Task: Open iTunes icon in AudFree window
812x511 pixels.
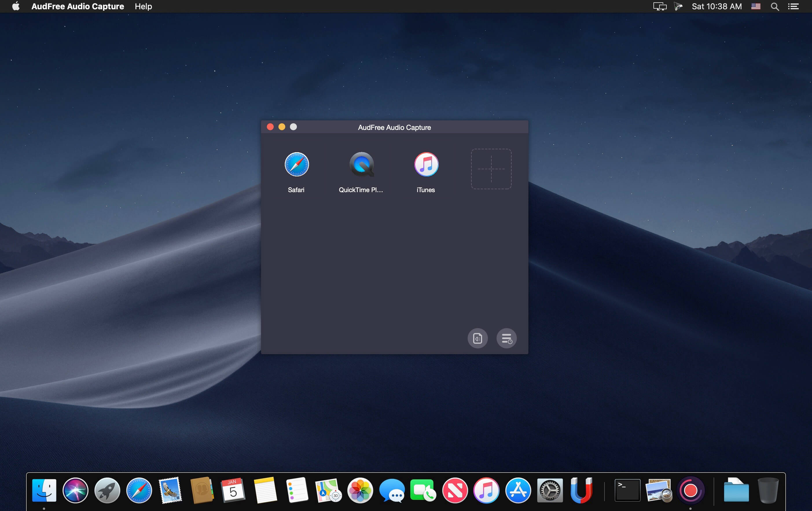Action: click(x=426, y=164)
